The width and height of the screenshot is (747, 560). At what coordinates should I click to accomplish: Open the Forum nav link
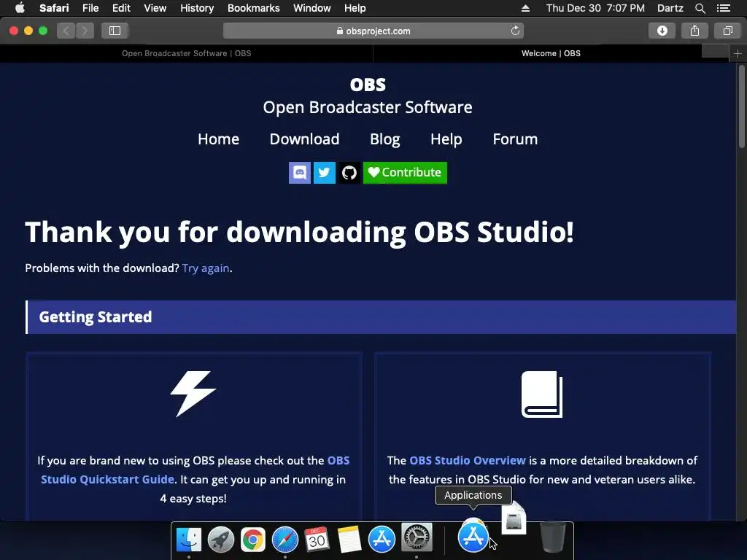coord(515,139)
